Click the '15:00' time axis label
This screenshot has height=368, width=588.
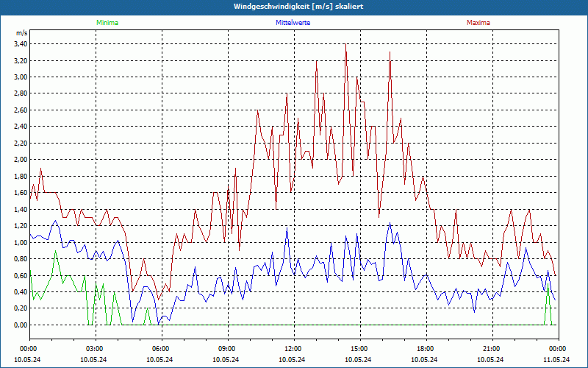tap(360, 349)
